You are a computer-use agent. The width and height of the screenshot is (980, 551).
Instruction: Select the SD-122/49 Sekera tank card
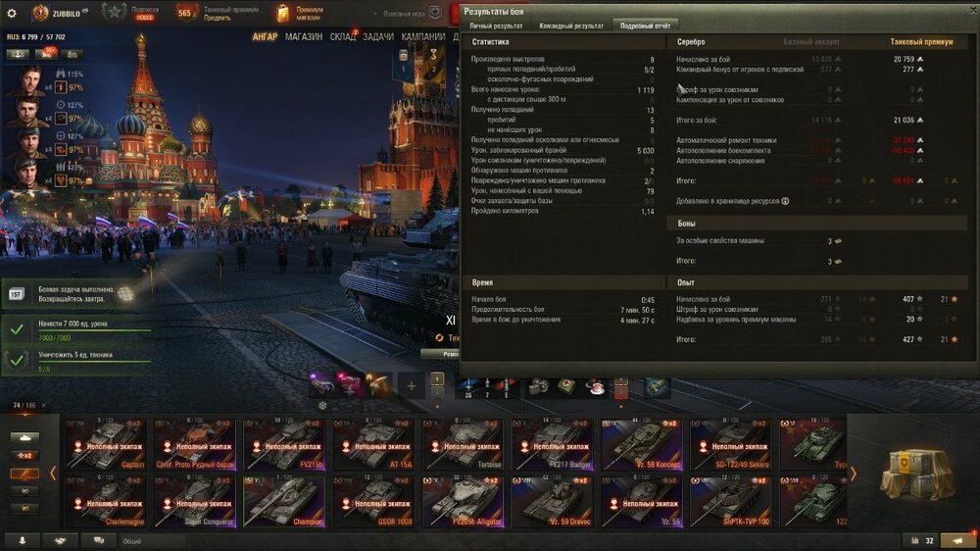[x=731, y=444]
